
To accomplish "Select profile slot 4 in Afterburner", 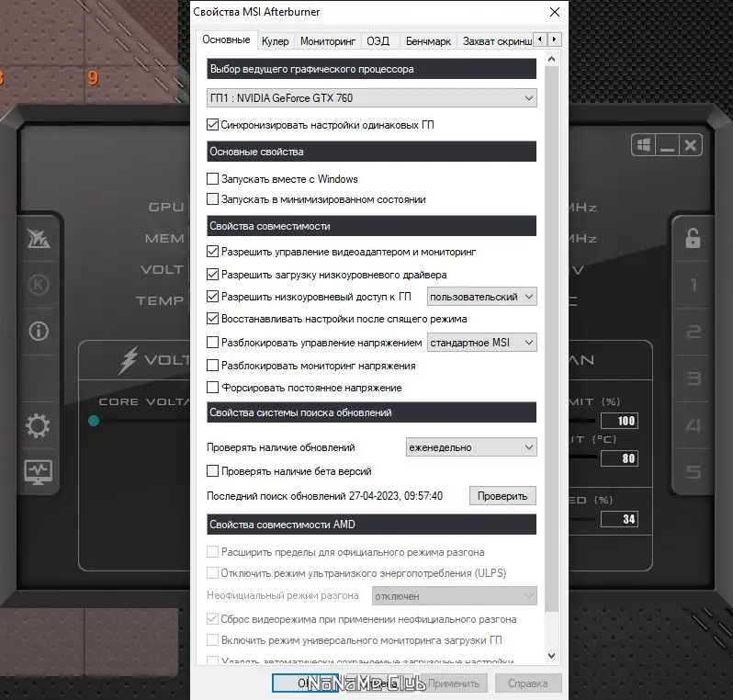I will coord(694,424).
